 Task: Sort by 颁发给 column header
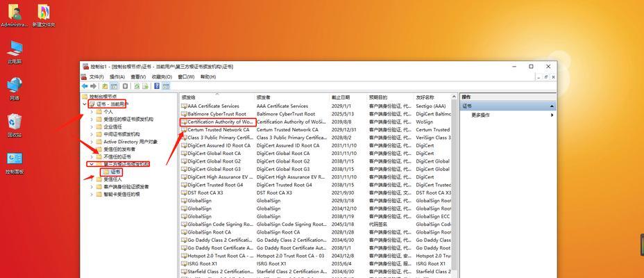(x=217, y=97)
